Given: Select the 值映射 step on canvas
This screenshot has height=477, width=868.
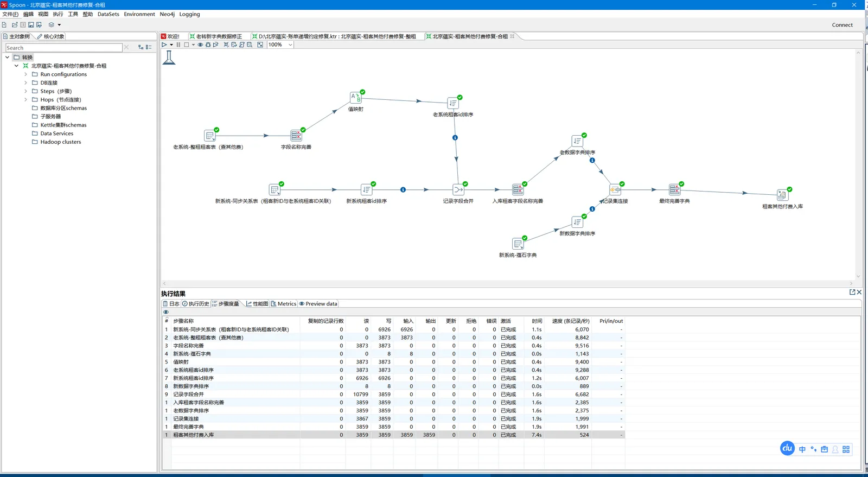Looking at the screenshot, I should coord(355,98).
